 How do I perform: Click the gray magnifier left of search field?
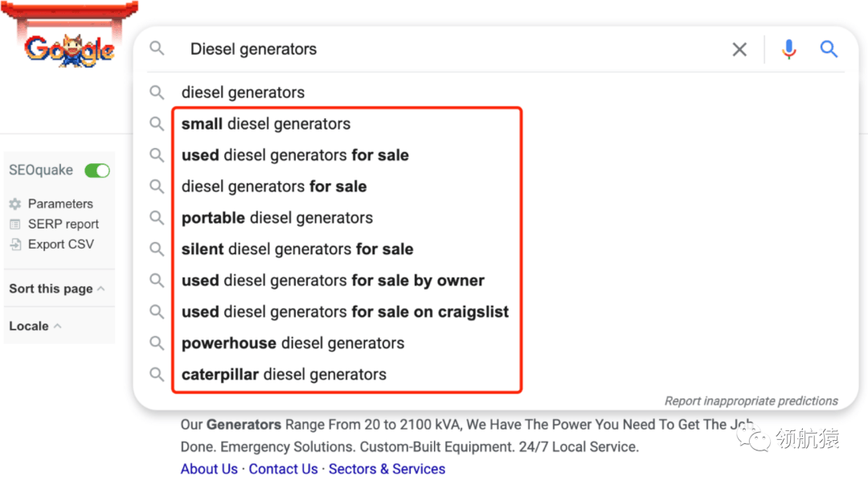[158, 49]
